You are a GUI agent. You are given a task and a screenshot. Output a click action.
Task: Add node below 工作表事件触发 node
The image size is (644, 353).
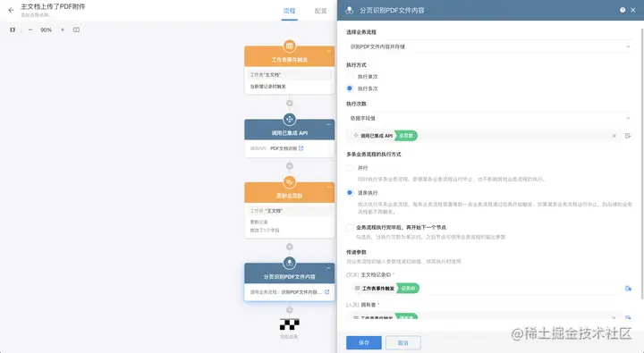(290, 104)
